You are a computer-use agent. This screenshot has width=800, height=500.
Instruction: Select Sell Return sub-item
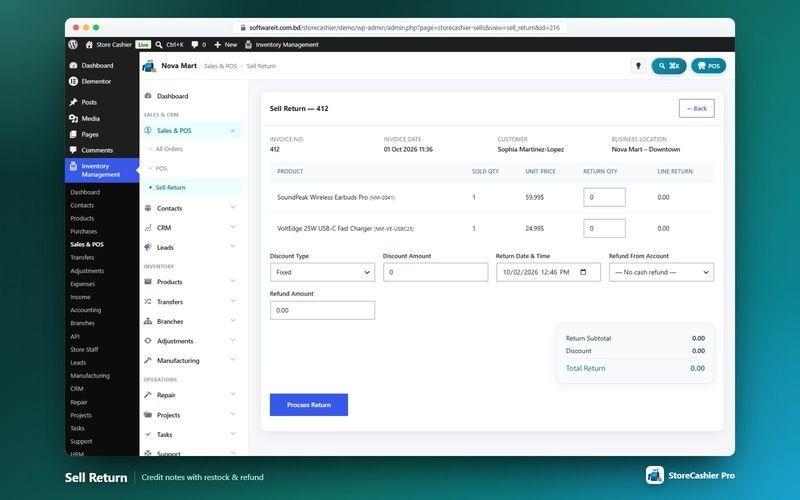[170, 187]
